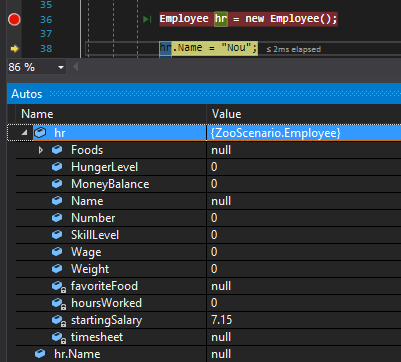Screen dimensions: 401x362
Task: Click the Foods property icon
Action: (x=57, y=150)
